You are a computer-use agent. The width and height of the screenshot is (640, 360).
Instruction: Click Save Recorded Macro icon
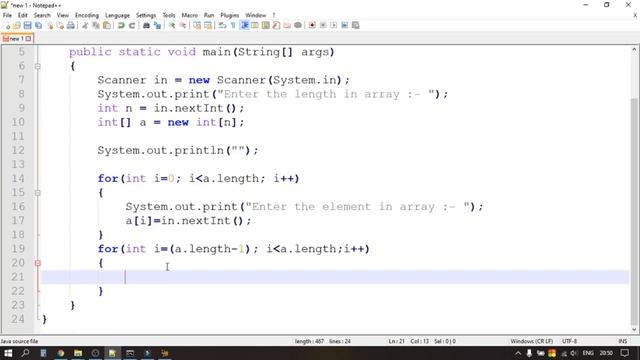pyautogui.click(x=356, y=25)
